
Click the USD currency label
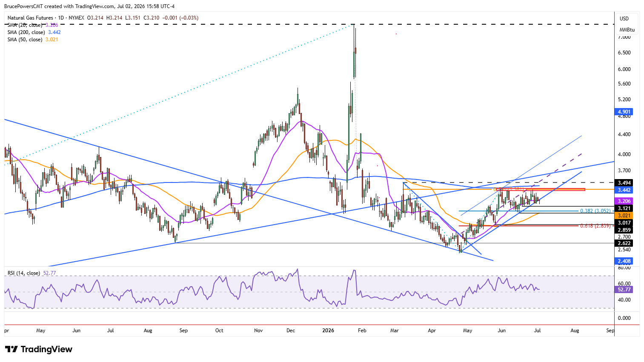(624, 19)
